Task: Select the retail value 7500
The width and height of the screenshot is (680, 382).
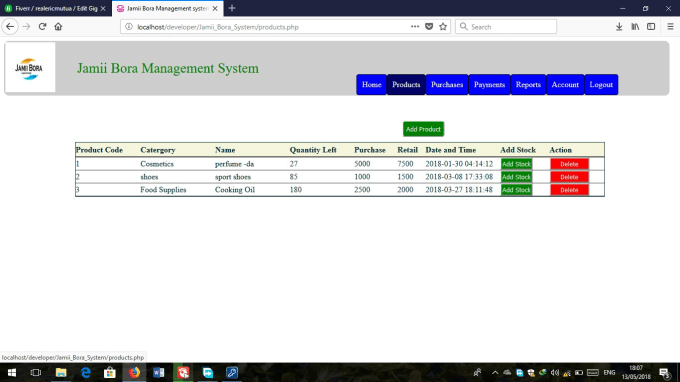Action: (405, 164)
